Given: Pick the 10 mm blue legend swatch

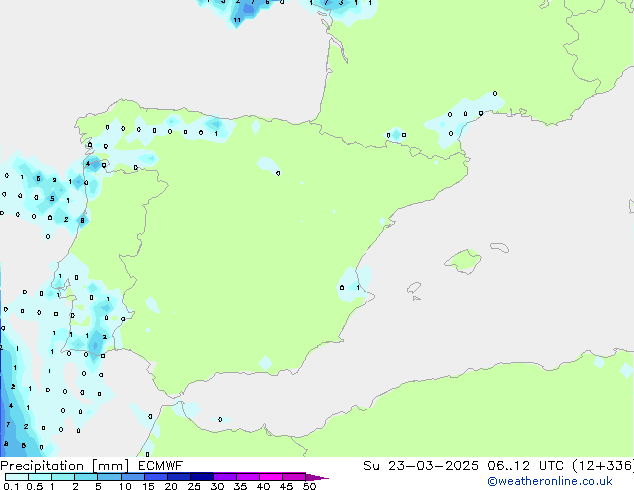Looking at the screenshot, I should tap(136, 477).
